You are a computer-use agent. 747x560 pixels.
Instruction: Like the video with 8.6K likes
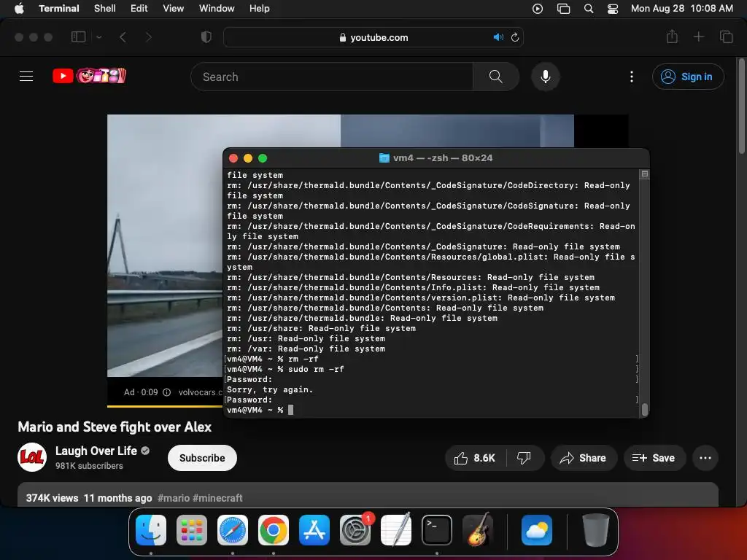[x=476, y=458]
